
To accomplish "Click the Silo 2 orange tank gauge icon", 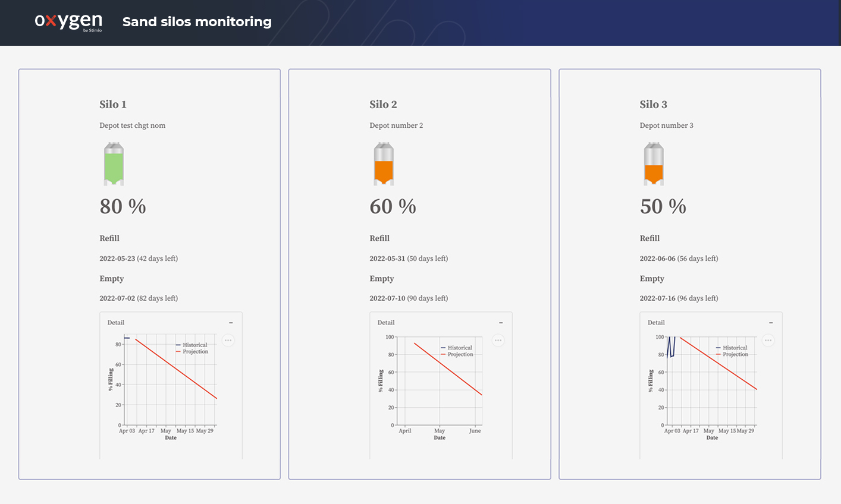I will point(383,164).
